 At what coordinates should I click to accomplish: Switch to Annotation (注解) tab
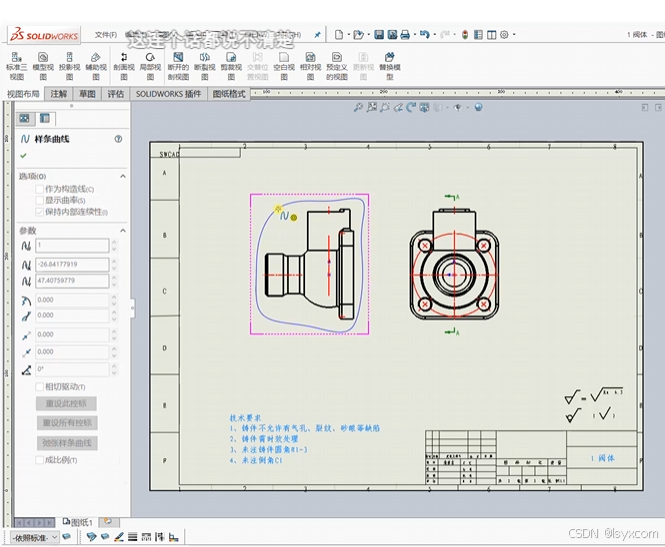(59, 94)
